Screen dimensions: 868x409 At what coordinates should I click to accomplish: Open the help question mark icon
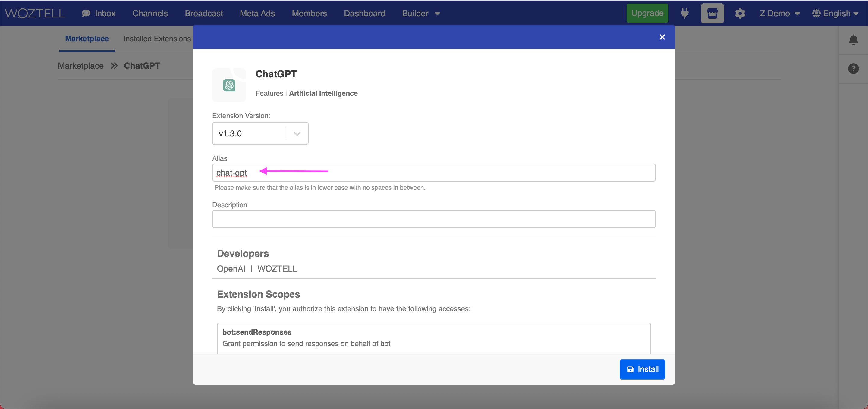(x=853, y=69)
